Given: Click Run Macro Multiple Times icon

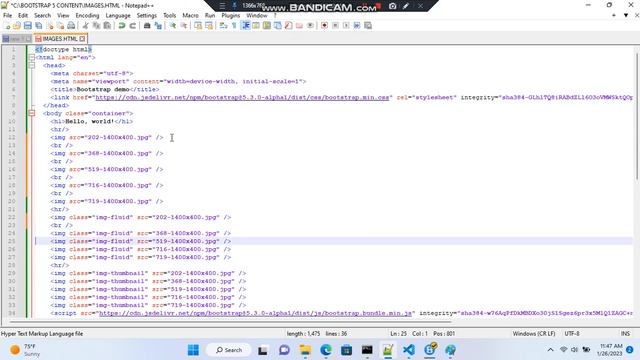Looking at the screenshot, I should click(357, 26).
